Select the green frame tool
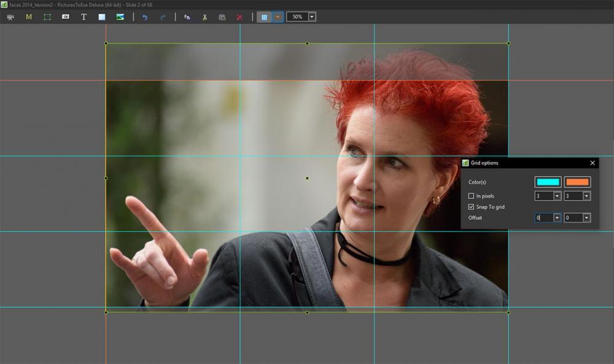 47,17
